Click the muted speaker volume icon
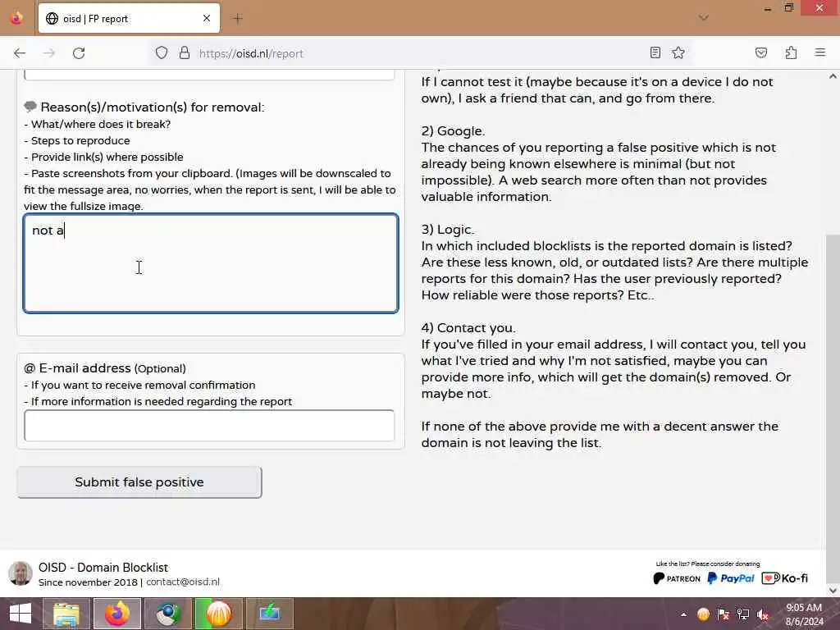This screenshot has width=840, height=630. click(x=763, y=614)
